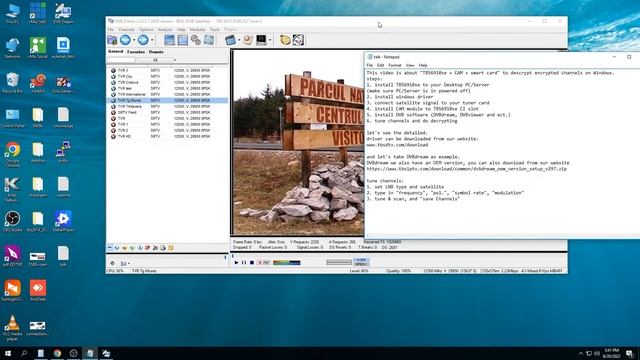This screenshot has height=360, width=640.
Task: Open the File menu in DVB Dream
Action: coord(111,29)
